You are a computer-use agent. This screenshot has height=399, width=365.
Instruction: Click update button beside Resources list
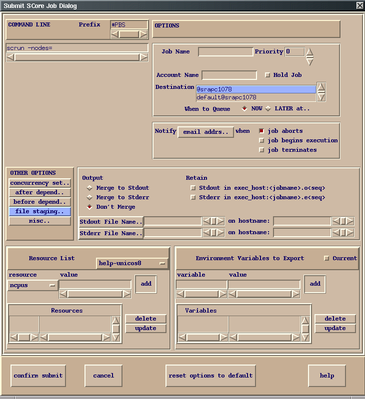point(146,328)
